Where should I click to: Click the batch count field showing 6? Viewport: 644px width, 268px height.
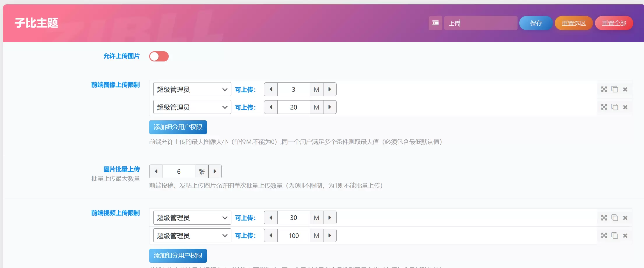tap(179, 172)
